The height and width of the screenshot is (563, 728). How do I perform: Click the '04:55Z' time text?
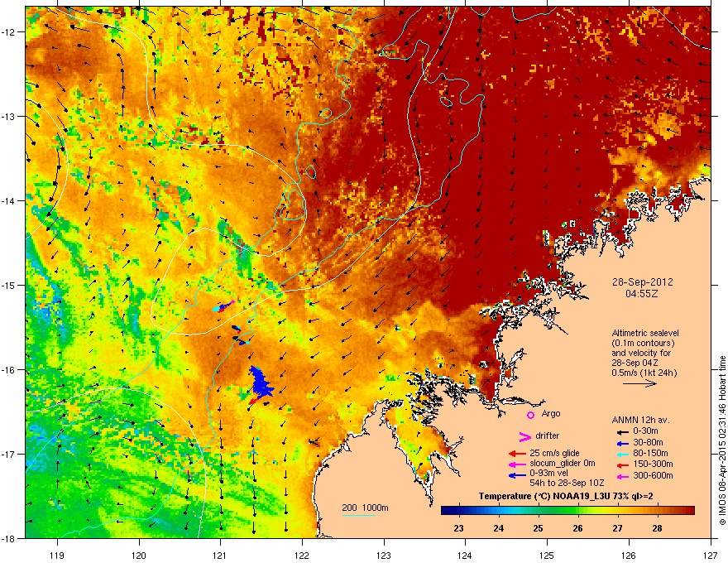pos(642,294)
